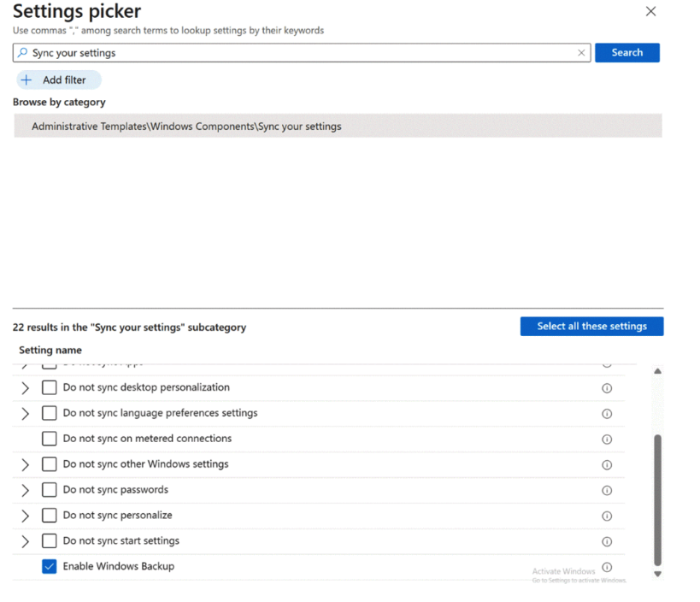Image resolution: width=700 pixels, height=602 pixels.
Task: Uncheck Enable Windows Backup checkbox
Action: [50, 567]
